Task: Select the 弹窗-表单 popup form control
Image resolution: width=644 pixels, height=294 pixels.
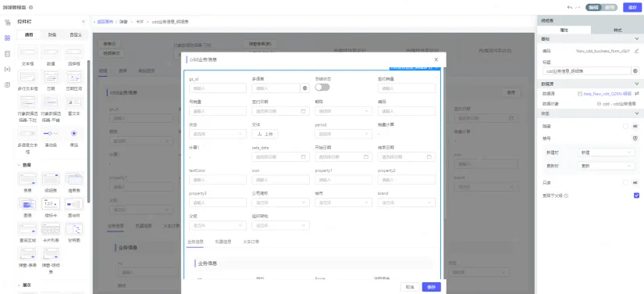Action: coord(28,253)
